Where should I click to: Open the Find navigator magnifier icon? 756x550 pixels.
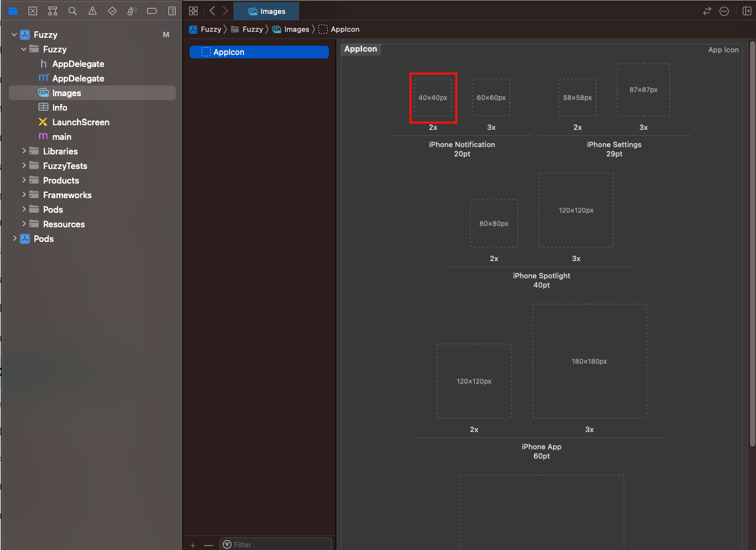(72, 11)
